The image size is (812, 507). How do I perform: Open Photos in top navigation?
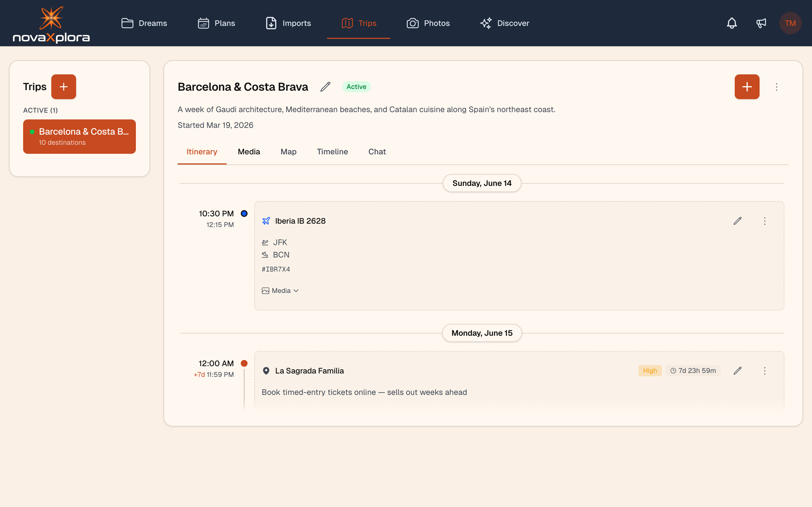point(428,23)
